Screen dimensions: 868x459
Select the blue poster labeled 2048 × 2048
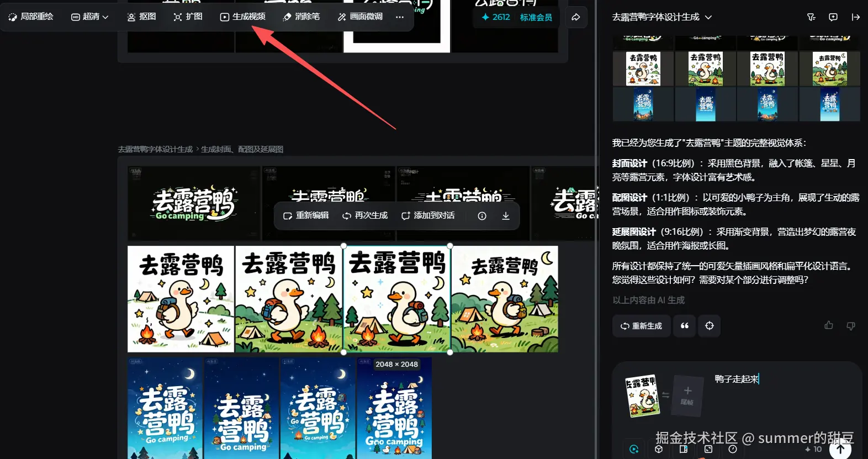click(x=394, y=409)
